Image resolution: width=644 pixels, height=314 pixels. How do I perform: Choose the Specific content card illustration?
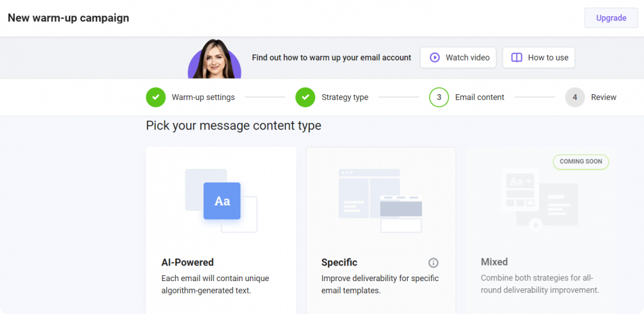pos(381,201)
